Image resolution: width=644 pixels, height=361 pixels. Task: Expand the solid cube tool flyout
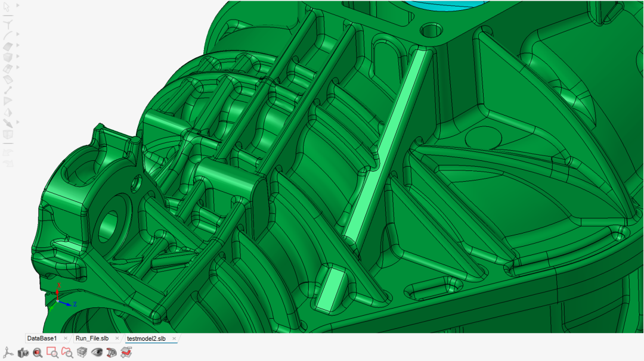point(18,56)
